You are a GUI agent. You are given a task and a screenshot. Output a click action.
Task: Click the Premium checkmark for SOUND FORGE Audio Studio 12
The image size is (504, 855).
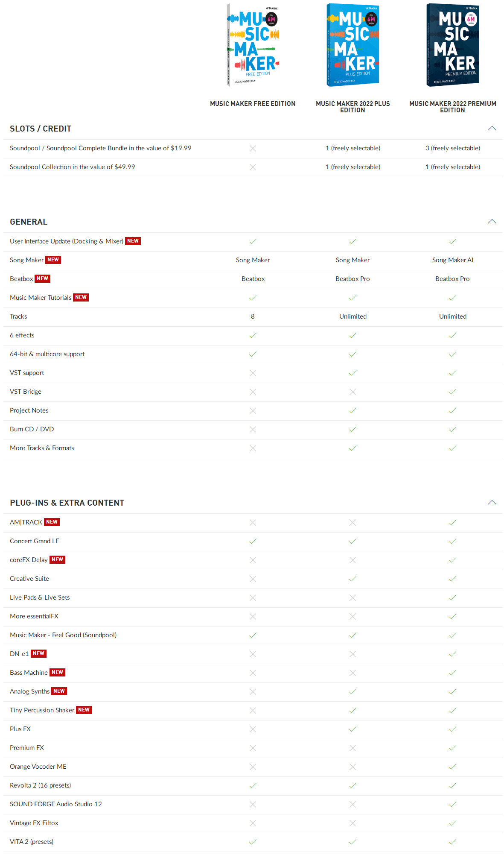click(452, 804)
